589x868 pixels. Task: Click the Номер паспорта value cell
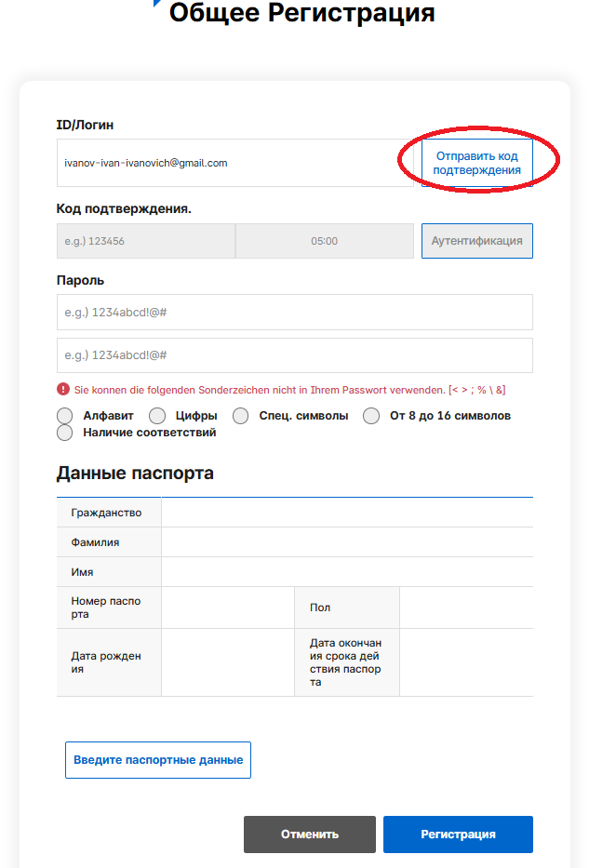click(x=228, y=608)
